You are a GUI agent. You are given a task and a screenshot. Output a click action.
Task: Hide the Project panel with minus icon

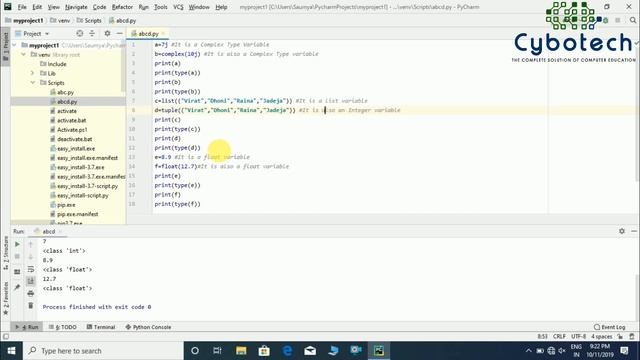[119, 33]
